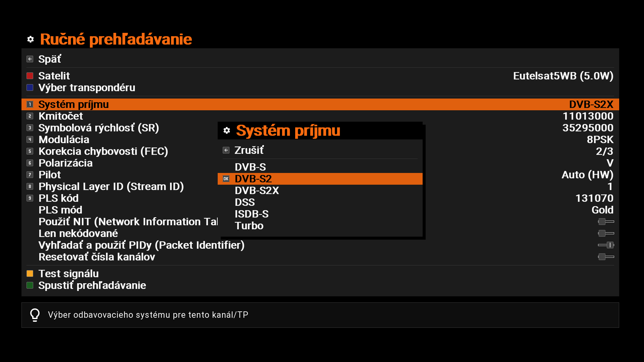Click the back arrow icon next to Späť
644x362 pixels.
(x=30, y=59)
